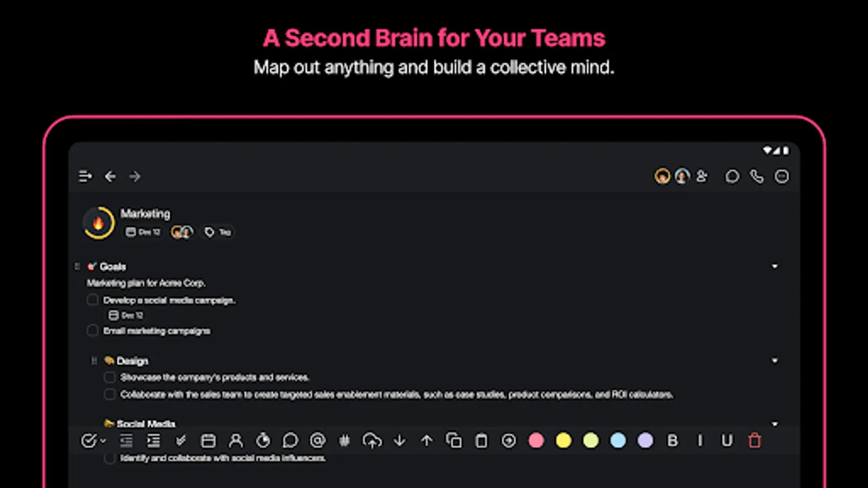Open the add members icon in header
The height and width of the screenshot is (488, 868).
pyautogui.click(x=702, y=176)
